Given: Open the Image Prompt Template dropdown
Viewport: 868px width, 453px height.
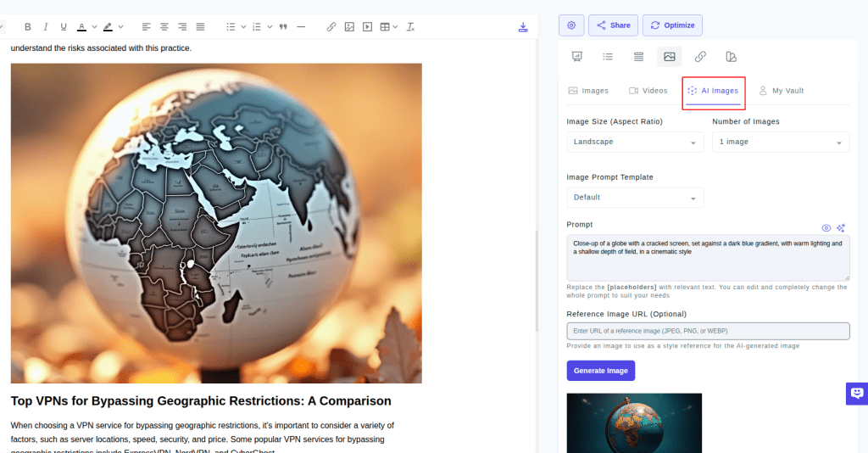Looking at the screenshot, I should click(635, 198).
